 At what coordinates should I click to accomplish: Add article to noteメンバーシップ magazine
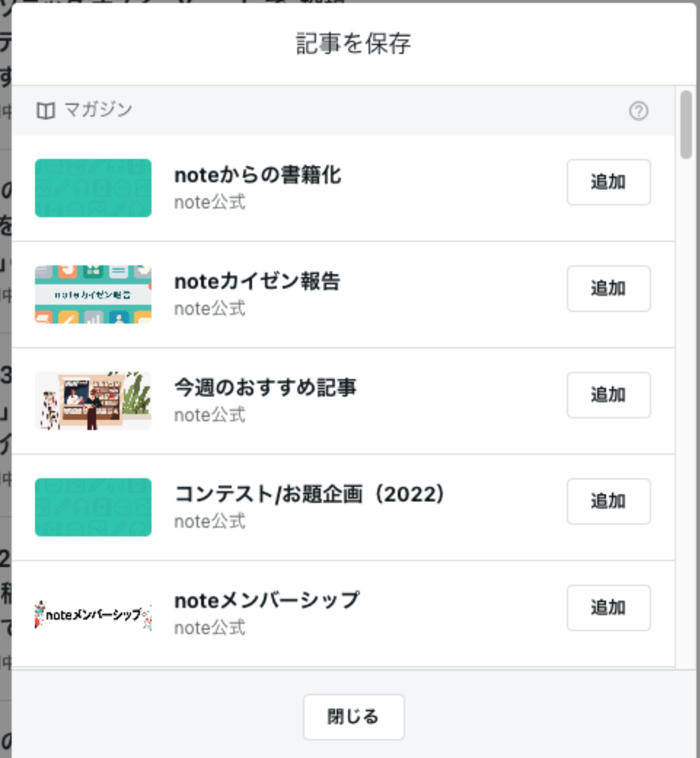(x=608, y=608)
